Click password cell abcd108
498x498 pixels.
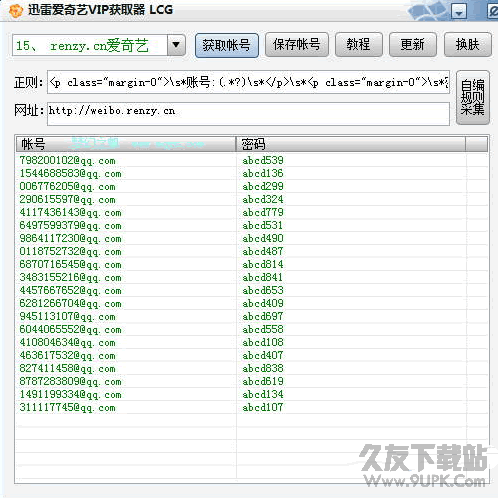pyautogui.click(x=263, y=342)
